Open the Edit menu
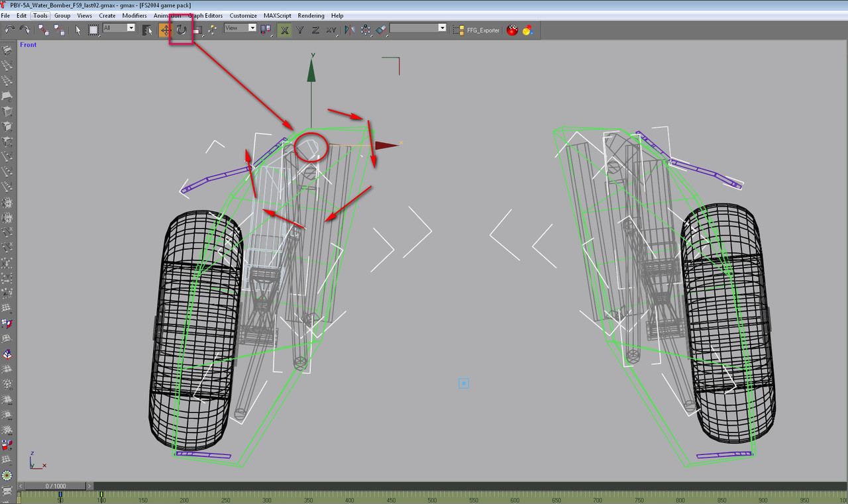The width and height of the screenshot is (848, 504). pos(22,15)
